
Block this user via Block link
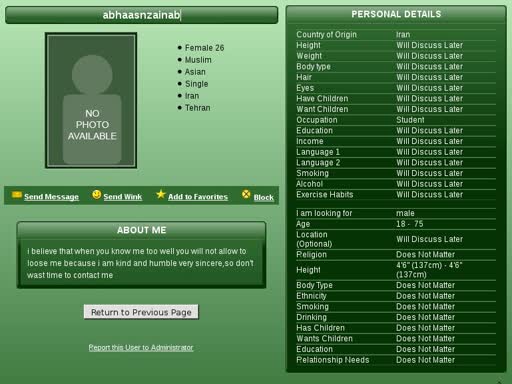pos(264,197)
